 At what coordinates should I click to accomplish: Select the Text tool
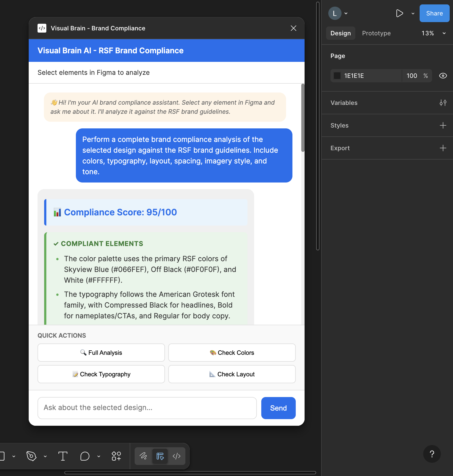(x=63, y=456)
